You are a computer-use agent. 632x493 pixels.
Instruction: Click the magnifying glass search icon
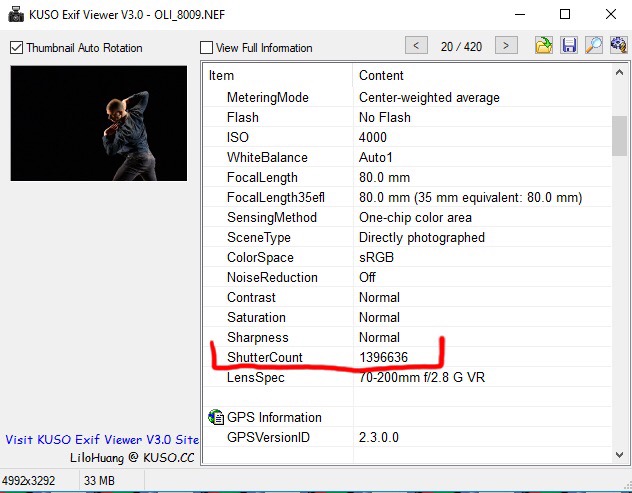(x=593, y=45)
